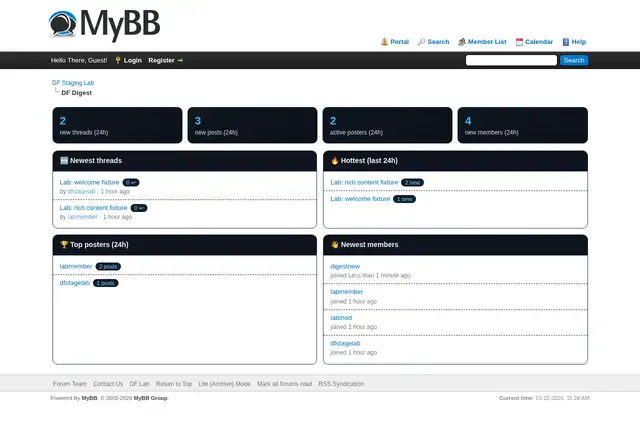The width and height of the screenshot is (640, 430).
Task: Click the Top posters (24h) header text
Action: pos(99,245)
